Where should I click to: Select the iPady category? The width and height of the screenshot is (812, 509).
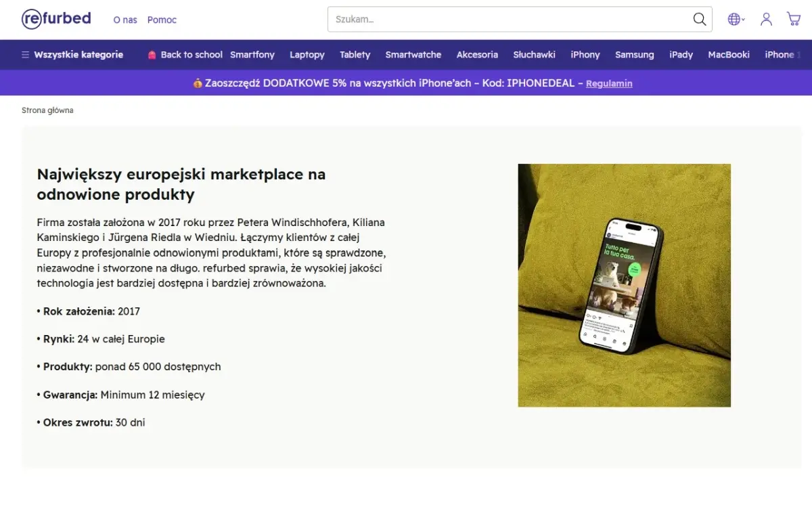[681, 55]
